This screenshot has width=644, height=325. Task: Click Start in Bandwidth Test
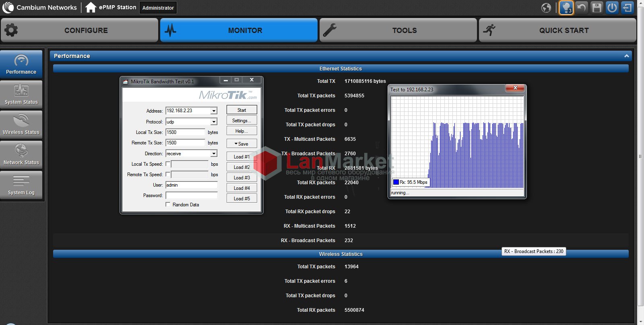pos(242,110)
